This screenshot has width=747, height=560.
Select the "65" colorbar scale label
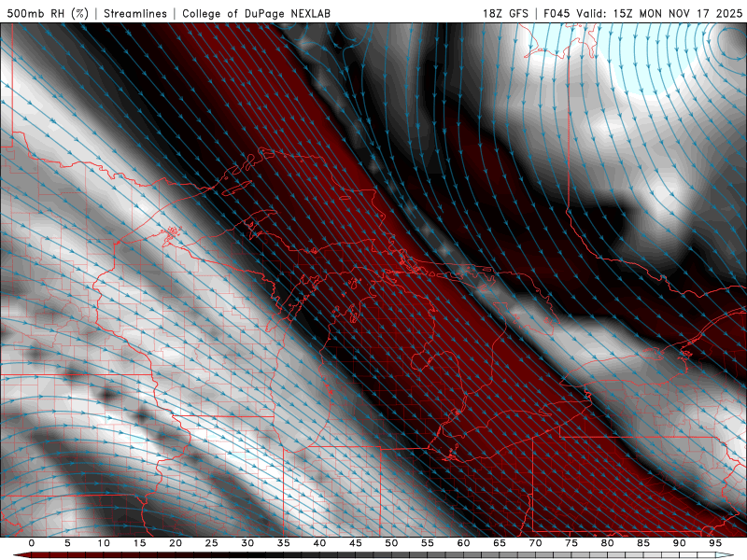coord(500,543)
